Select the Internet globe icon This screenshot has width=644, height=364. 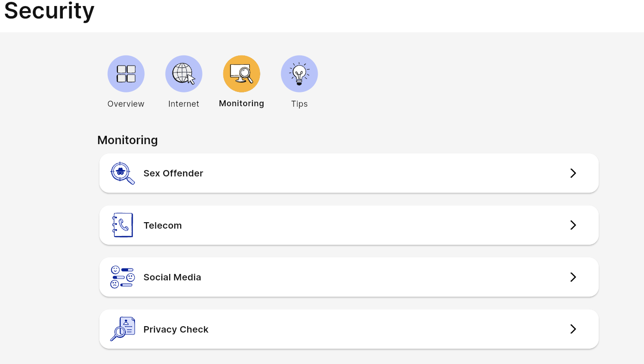[x=184, y=74]
